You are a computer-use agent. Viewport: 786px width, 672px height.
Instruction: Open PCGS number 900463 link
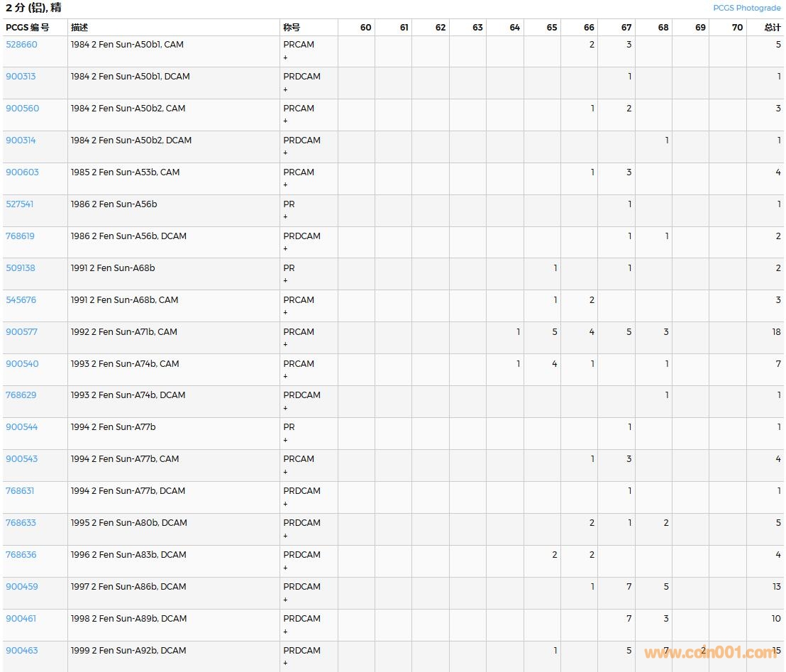pyautogui.click(x=21, y=651)
